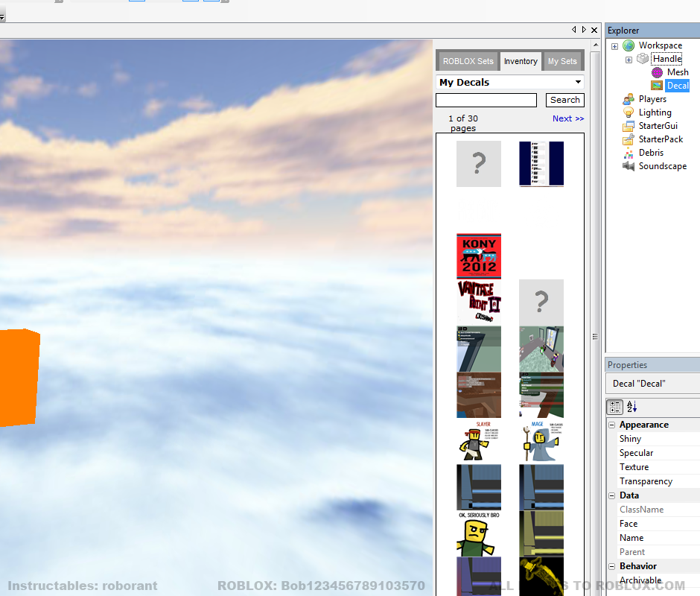Collapse the Appearance section in Properties
Viewport: 700px width, 596px height.
611,424
